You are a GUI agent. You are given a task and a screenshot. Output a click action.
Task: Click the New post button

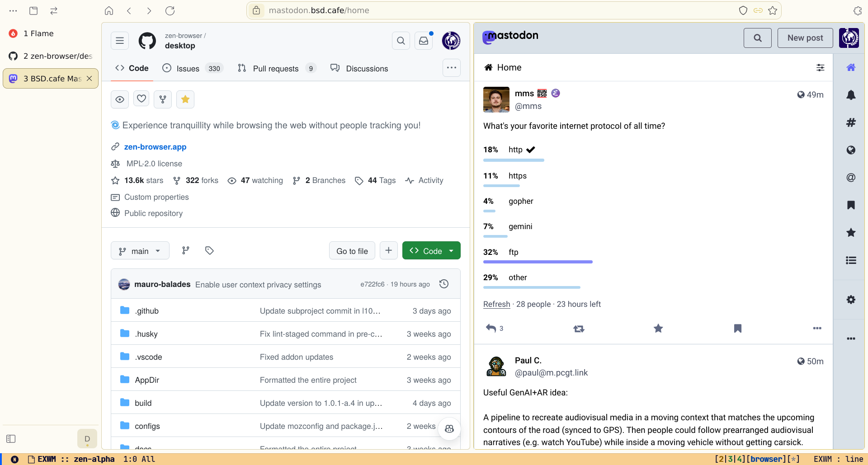point(805,38)
